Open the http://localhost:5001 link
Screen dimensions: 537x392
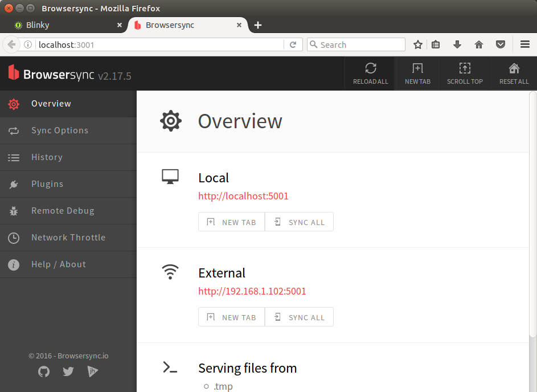(243, 196)
